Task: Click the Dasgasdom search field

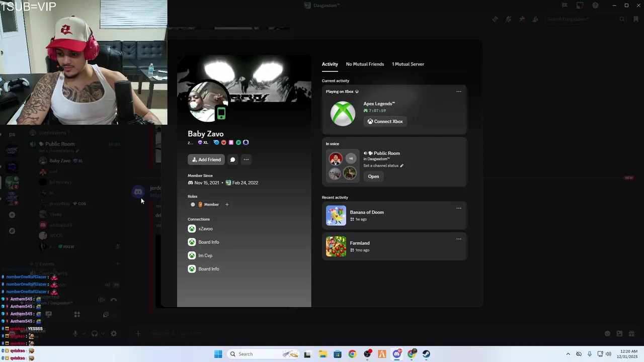Action: pos(586,19)
